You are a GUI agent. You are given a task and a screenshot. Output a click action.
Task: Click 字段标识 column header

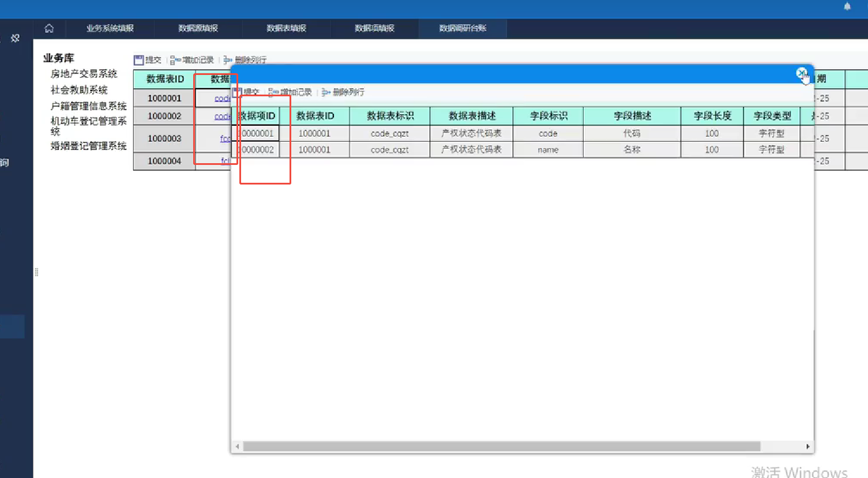[x=548, y=116]
